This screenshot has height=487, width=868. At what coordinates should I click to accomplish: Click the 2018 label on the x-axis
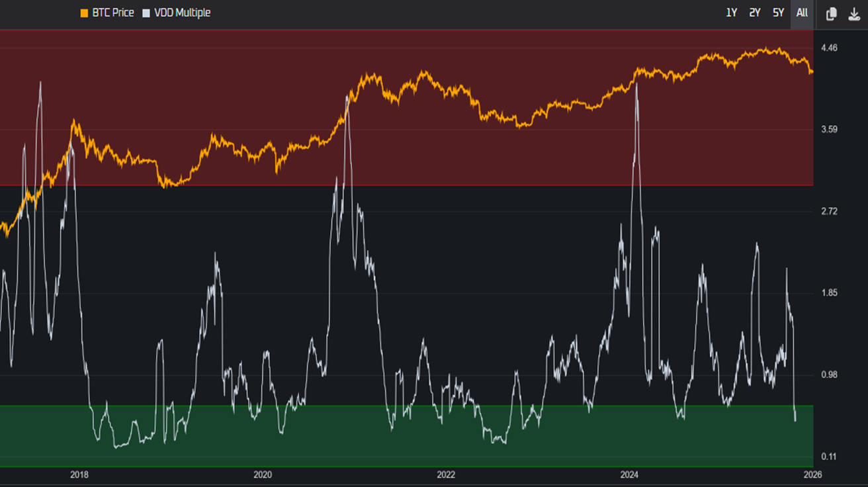tap(78, 474)
